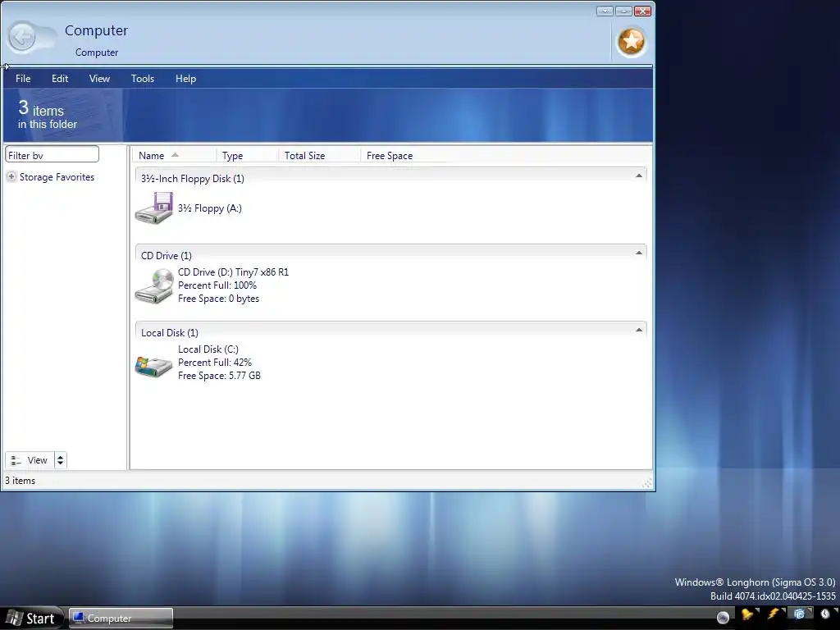Open the Edit menu
This screenshot has width=840, height=630.
point(60,78)
